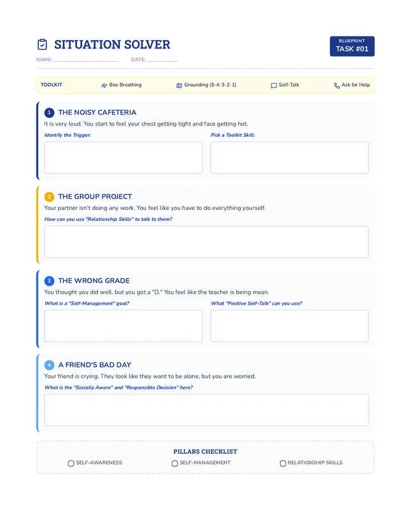Click A Friend's Bad Day heading
The width and height of the screenshot is (411, 532).
coord(94,365)
